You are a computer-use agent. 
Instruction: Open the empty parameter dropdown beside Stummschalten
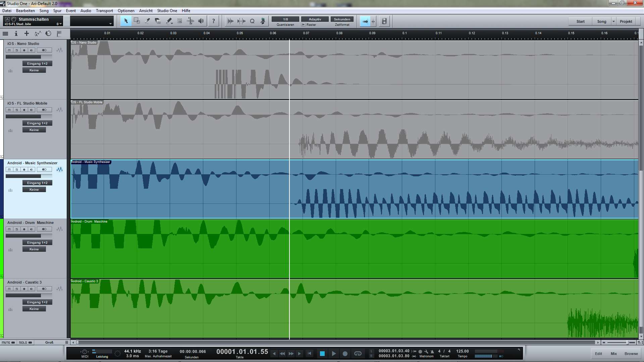point(92,21)
